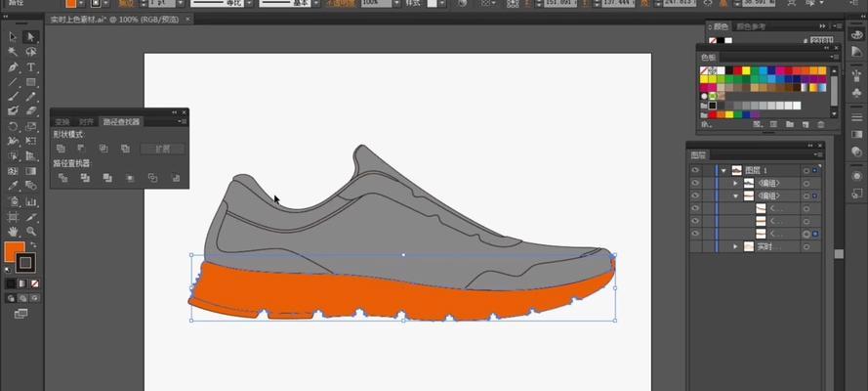Image resolution: width=868 pixels, height=391 pixels.
Task: Select the Magic Wand tool
Action: pos(14,52)
